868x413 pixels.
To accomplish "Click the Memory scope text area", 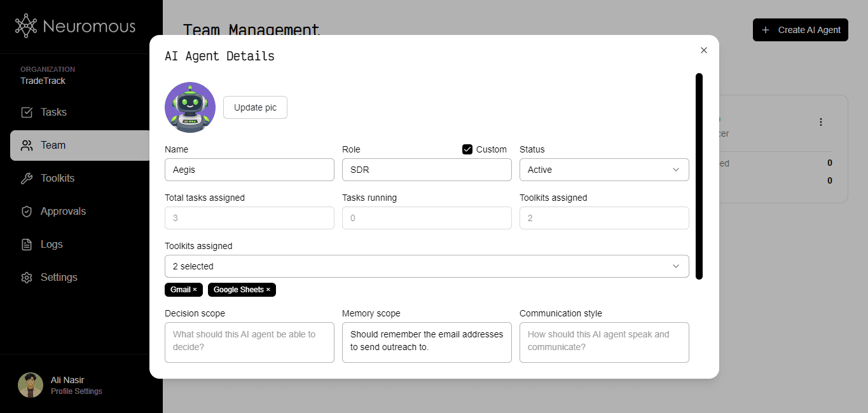I will tap(427, 342).
